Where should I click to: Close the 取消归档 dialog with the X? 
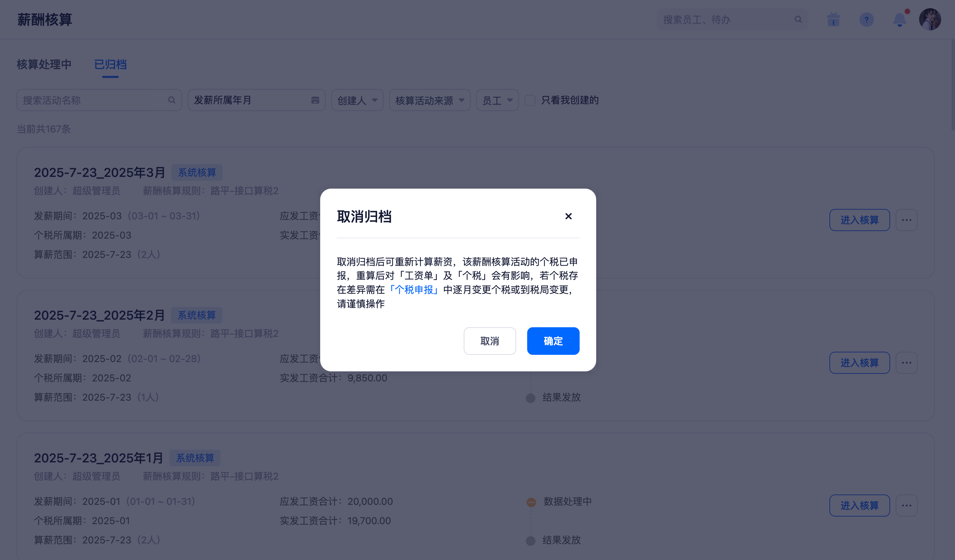click(568, 216)
